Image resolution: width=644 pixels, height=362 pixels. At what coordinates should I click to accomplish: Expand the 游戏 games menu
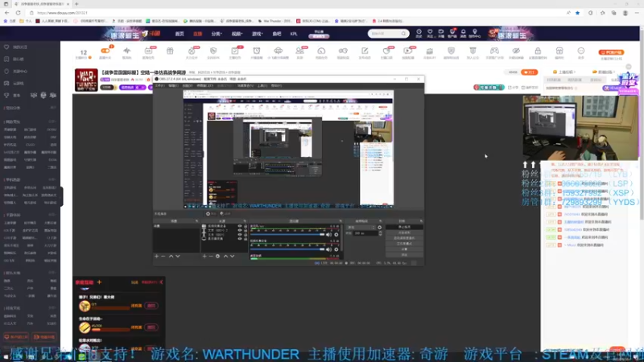[x=257, y=34]
